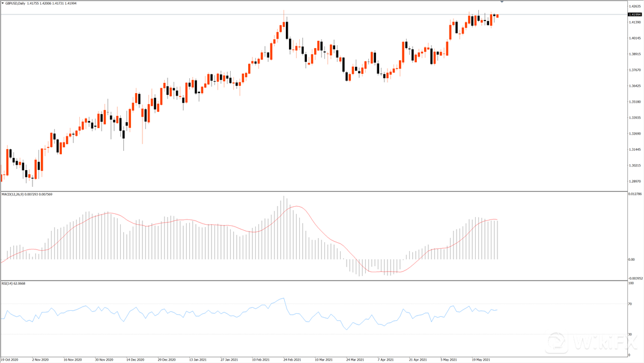Viewport: 644px width, 363px height.
Task: Click the 19 May 2021 date label
Action: 482,359
